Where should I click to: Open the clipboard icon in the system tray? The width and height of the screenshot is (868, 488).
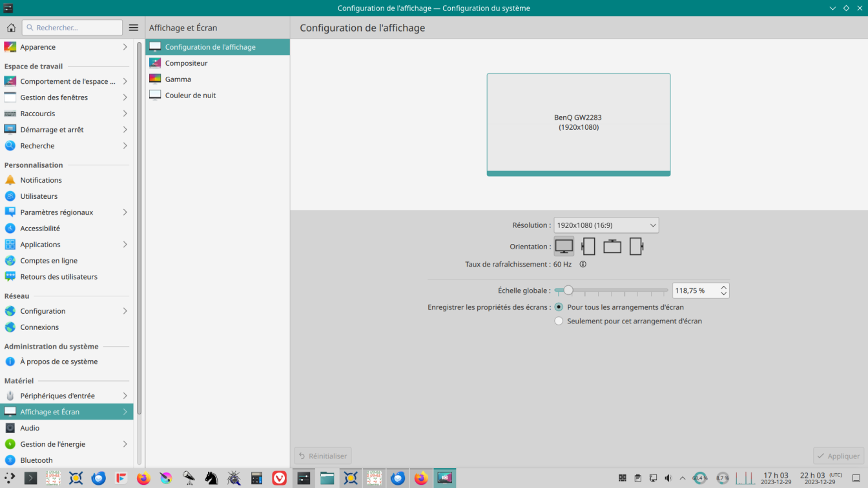(637, 478)
